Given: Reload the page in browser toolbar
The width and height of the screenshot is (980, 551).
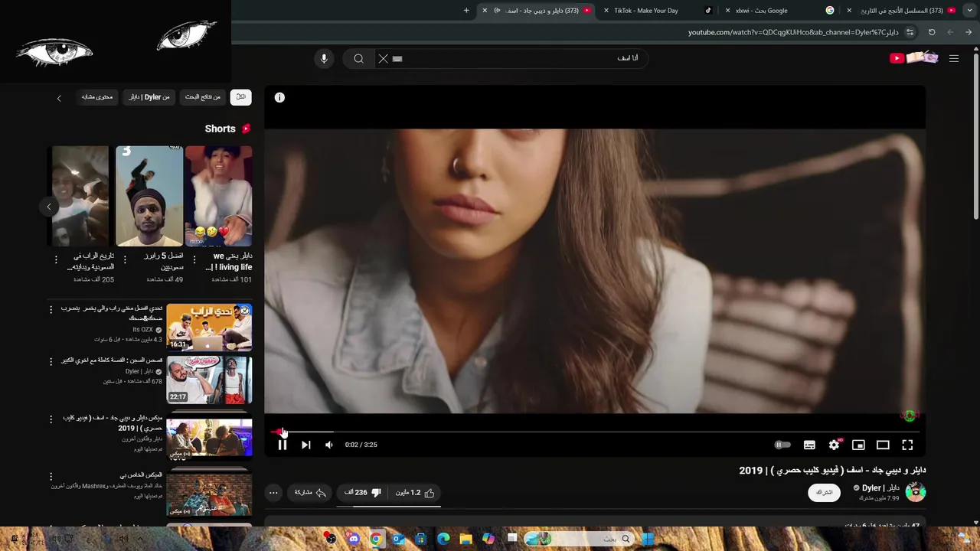Looking at the screenshot, I should (932, 32).
